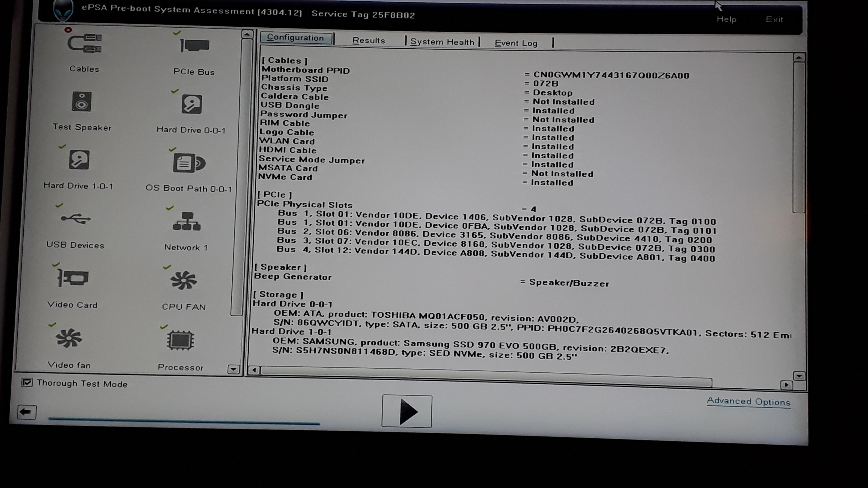868x488 pixels.
Task: Click Help in the top bar
Action: (727, 19)
